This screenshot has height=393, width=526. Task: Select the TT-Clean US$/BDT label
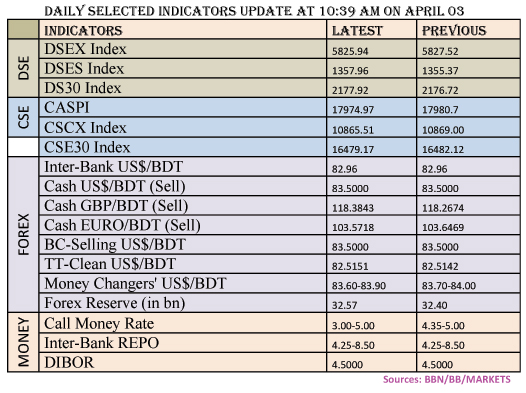pyautogui.click(x=110, y=264)
